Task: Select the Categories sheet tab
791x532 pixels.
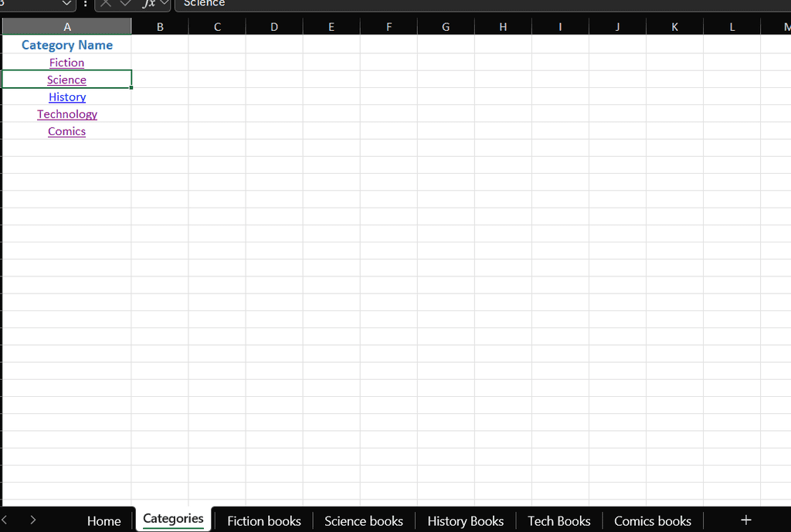Action: (173, 519)
